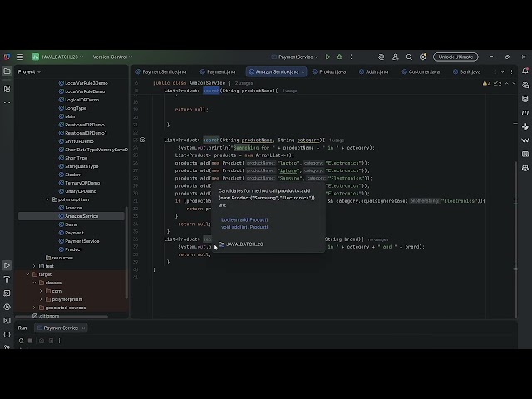
Task: Collapse the polymorphism package
Action: [x=47, y=199]
